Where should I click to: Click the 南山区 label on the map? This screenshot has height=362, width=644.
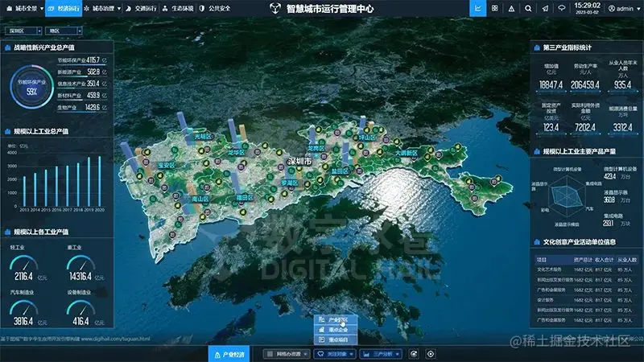tap(200, 199)
